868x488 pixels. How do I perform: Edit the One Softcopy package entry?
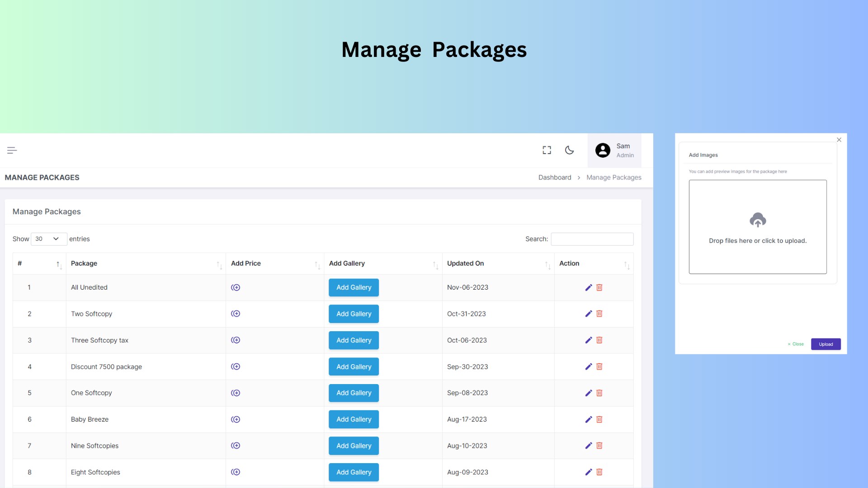[x=588, y=393]
